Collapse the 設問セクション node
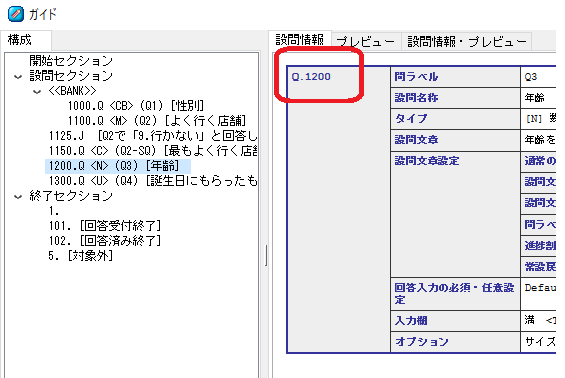This screenshot has height=378, width=565. click(x=18, y=76)
